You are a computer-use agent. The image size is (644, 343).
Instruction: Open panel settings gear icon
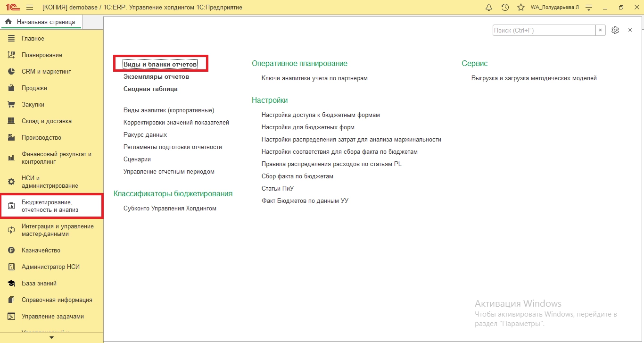tap(615, 30)
